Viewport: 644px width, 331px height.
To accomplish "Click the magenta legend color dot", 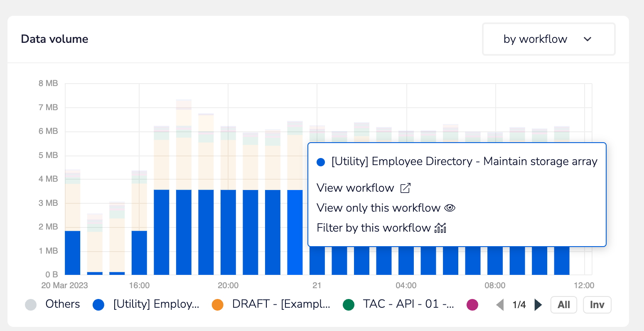I will pyautogui.click(x=472, y=305).
